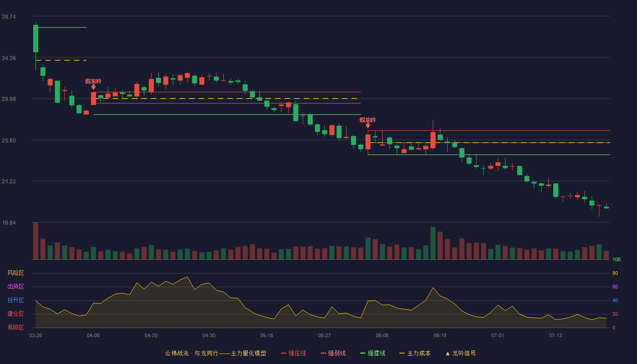
Task: Click the 03-26 date label
Action: (35, 335)
